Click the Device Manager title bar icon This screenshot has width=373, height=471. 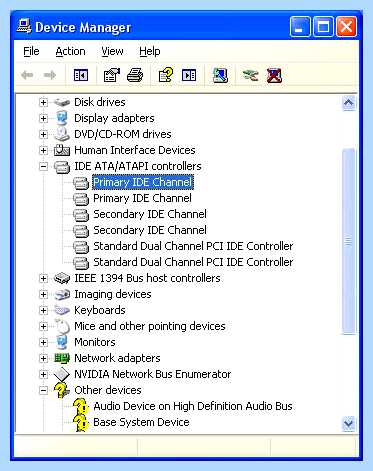pos(24,27)
